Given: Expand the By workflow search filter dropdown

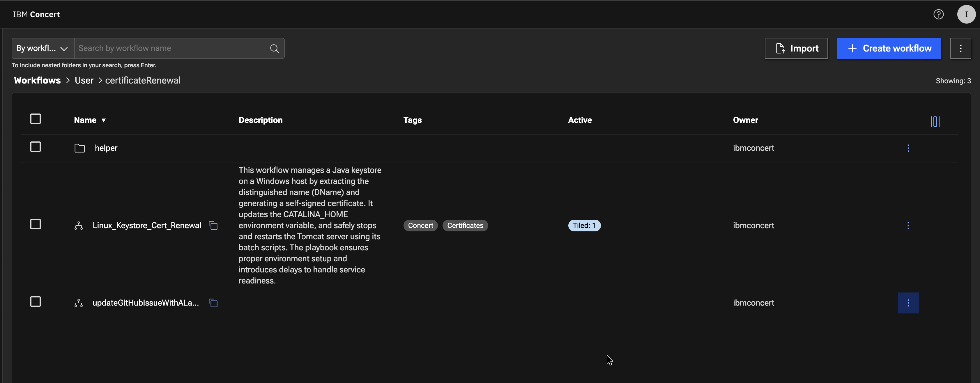Looking at the screenshot, I should click(43, 48).
